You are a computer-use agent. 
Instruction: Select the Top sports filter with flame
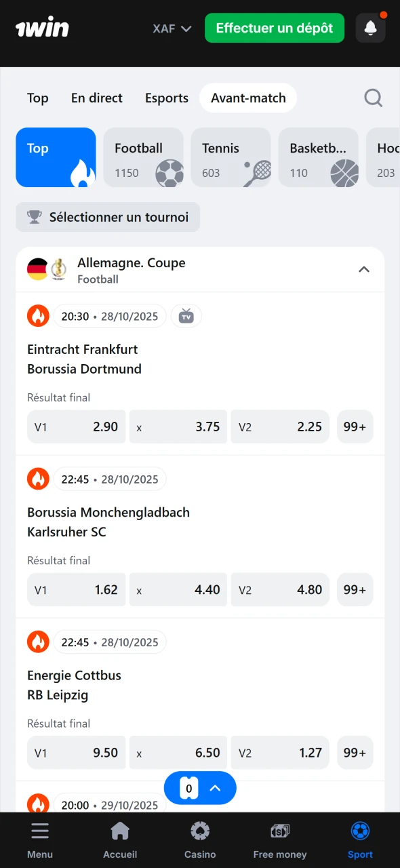click(56, 157)
